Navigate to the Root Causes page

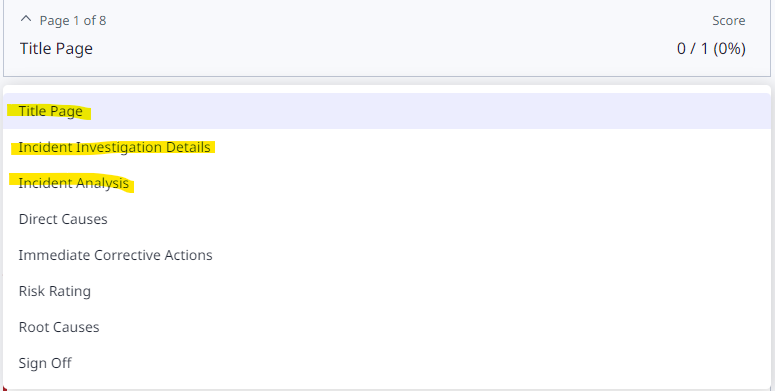(x=387, y=327)
